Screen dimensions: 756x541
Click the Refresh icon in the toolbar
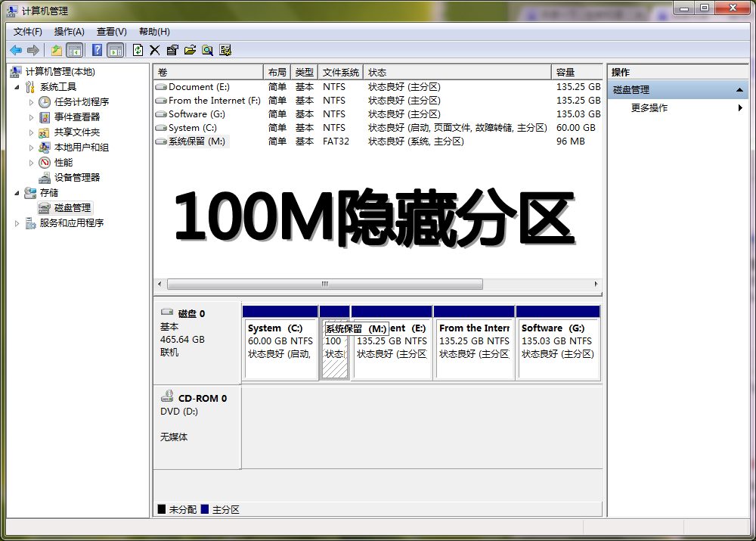(x=138, y=50)
